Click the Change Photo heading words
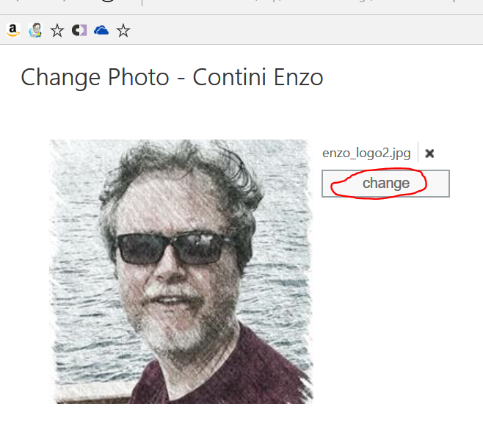The image size is (483, 448). click(x=95, y=77)
